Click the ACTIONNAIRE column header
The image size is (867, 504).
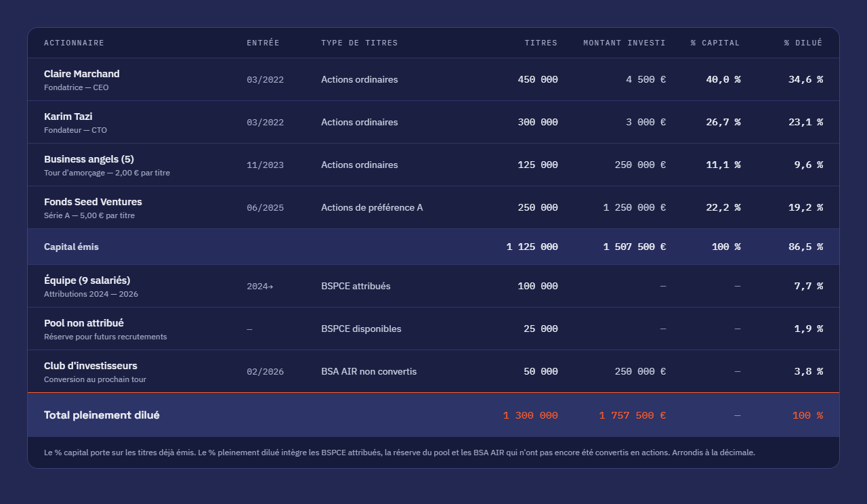(x=74, y=43)
